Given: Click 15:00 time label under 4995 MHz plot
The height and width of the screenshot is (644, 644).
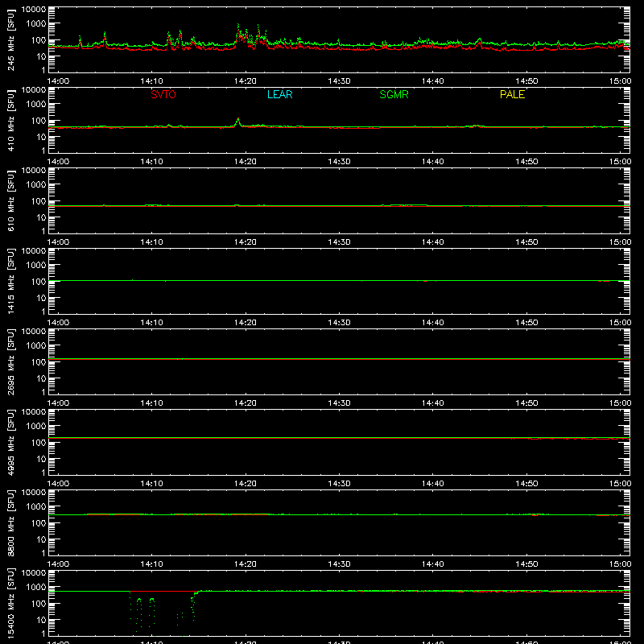Looking at the screenshot, I should pyautogui.click(x=620, y=484).
